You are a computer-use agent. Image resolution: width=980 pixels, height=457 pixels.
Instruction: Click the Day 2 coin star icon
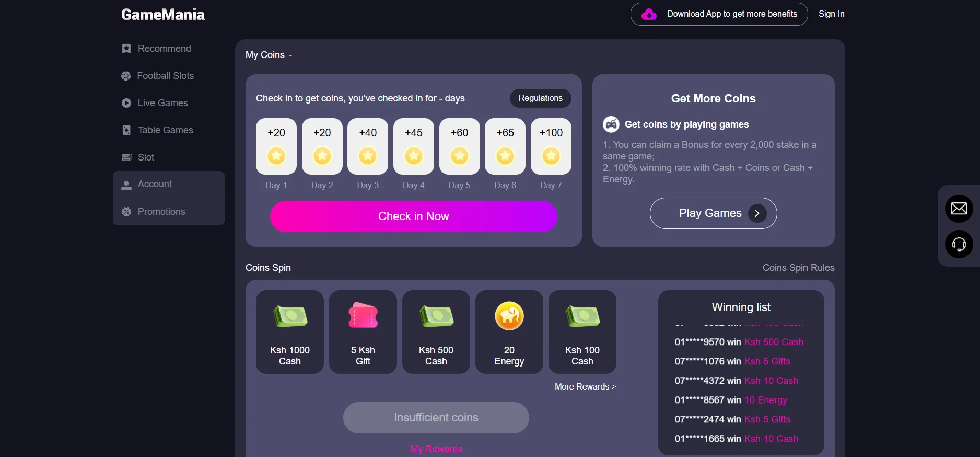pyautogui.click(x=322, y=156)
